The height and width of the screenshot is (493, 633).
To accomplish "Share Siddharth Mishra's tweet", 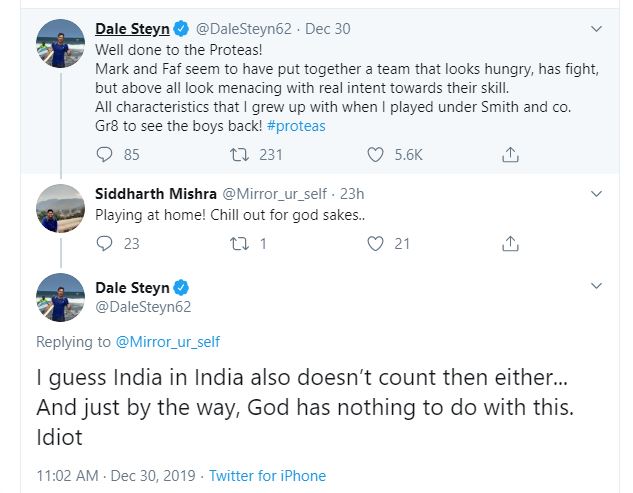I will tap(510, 242).
